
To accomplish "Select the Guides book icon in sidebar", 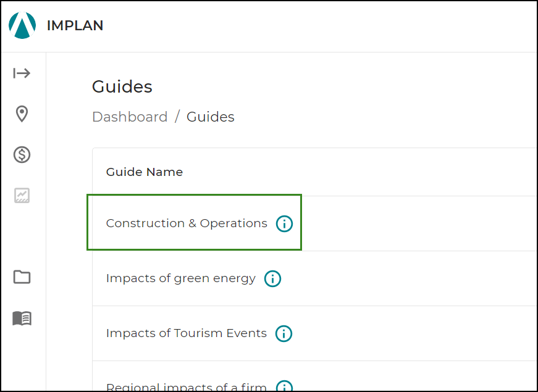I will coord(22,318).
